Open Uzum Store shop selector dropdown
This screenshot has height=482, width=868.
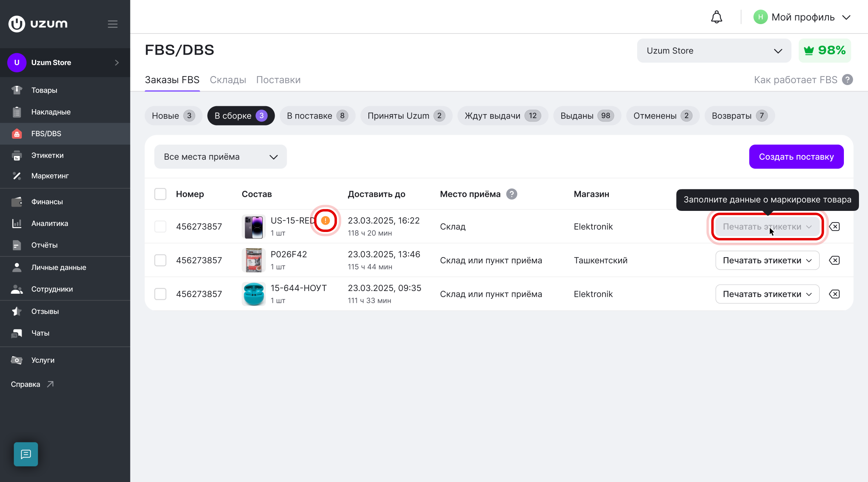714,50
